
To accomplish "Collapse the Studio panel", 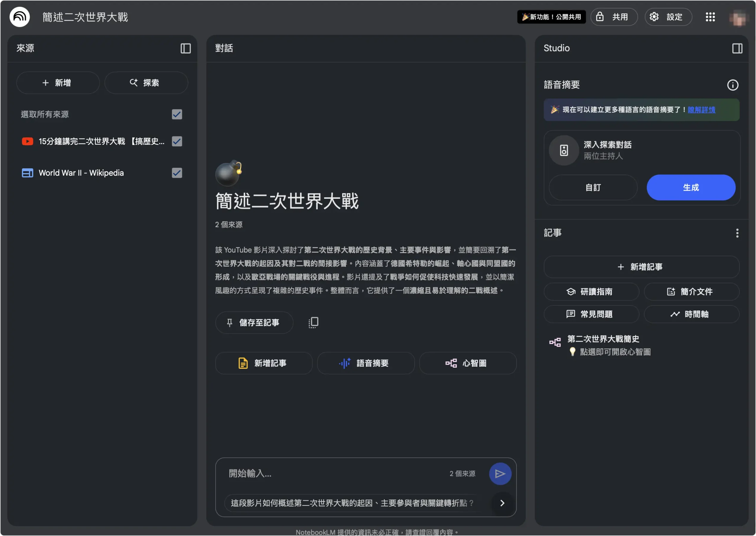I will [x=737, y=48].
